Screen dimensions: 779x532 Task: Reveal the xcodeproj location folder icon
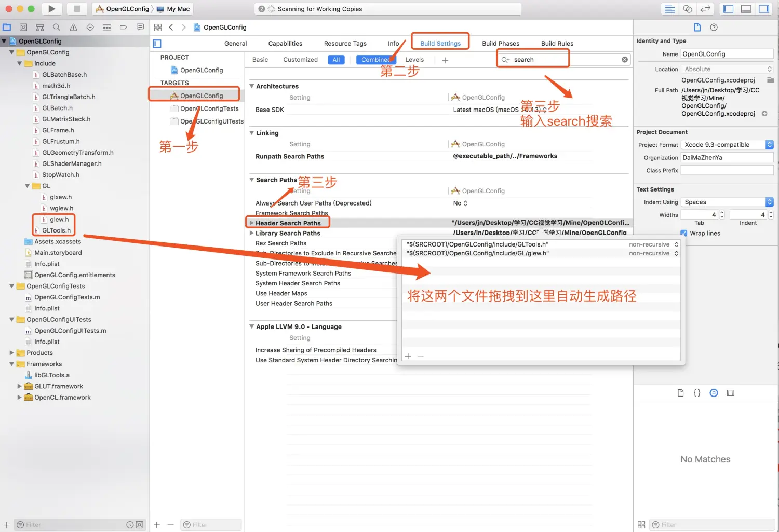[771, 80]
